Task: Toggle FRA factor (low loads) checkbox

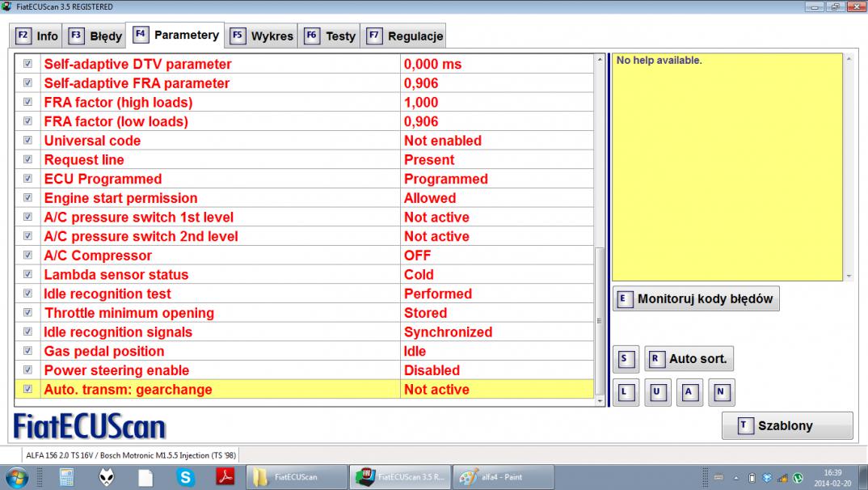Action: [x=27, y=121]
